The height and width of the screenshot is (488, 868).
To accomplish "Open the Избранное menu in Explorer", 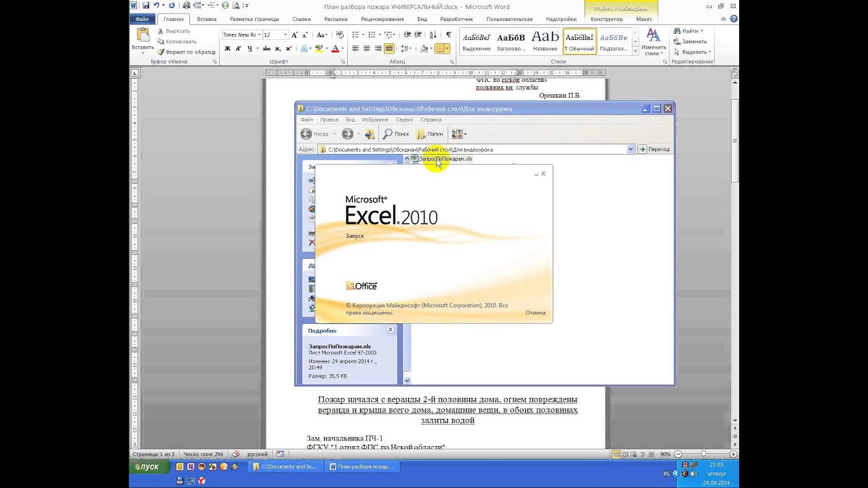I will (375, 120).
